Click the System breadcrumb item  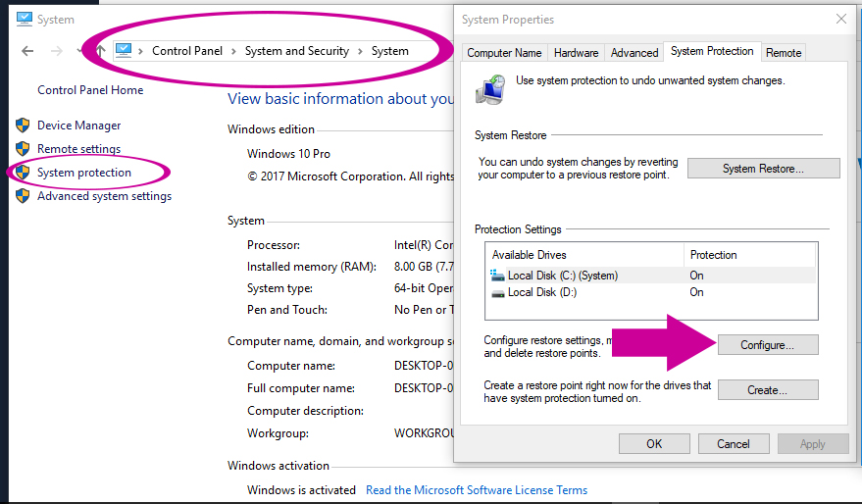[x=389, y=51]
